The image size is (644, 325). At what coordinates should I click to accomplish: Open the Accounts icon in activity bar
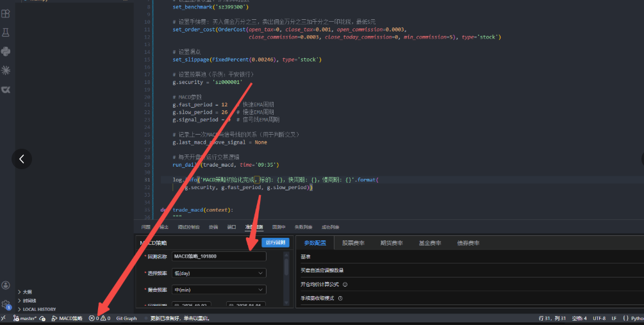point(6,285)
